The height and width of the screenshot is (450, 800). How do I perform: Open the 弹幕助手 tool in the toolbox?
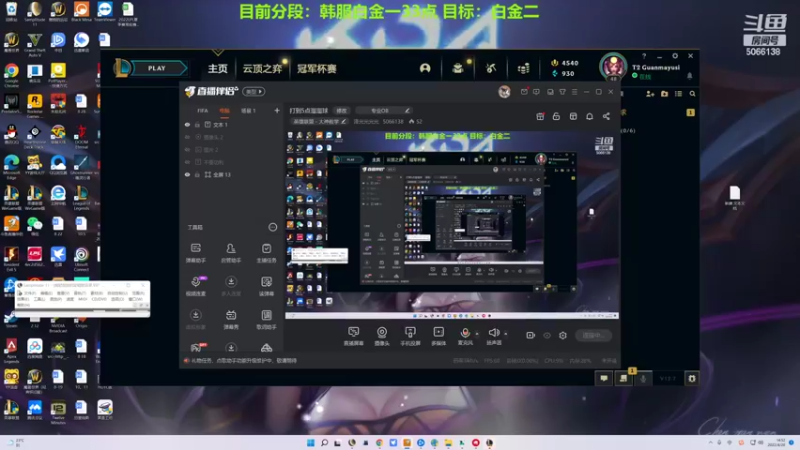pos(195,253)
